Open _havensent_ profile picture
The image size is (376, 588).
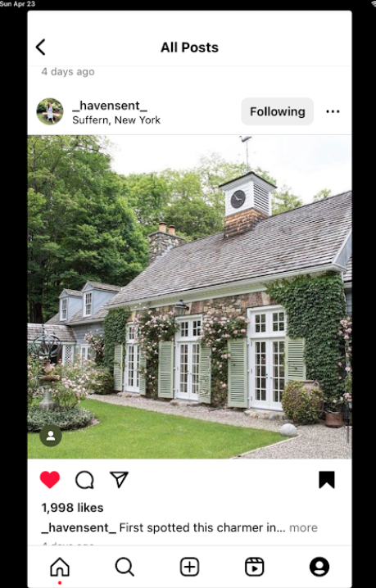click(50, 111)
